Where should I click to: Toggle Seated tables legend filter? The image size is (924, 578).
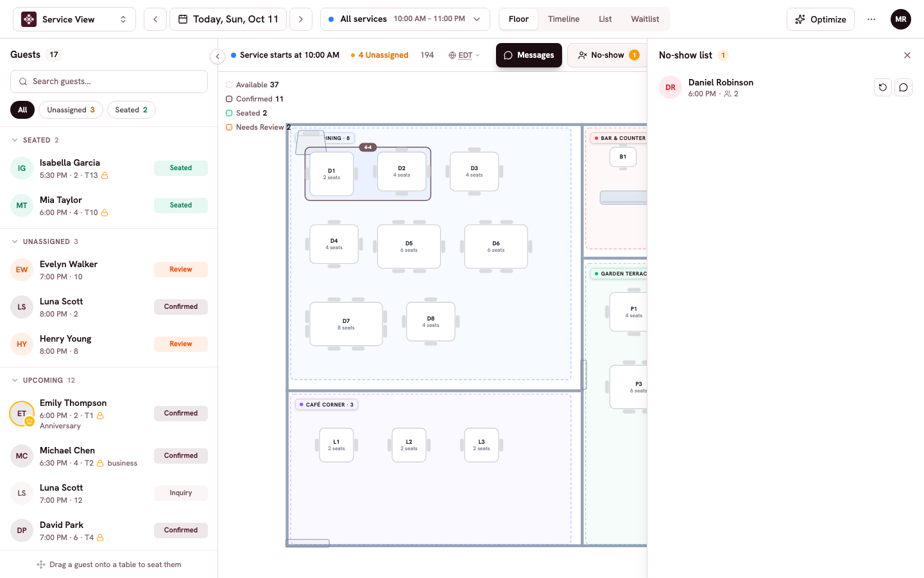(246, 113)
